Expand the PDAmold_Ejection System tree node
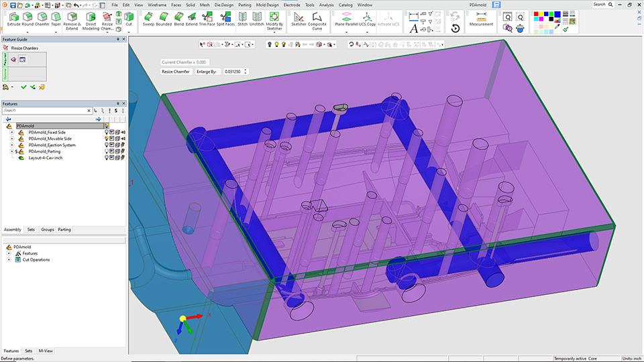Viewport: 644px width, 362px height. coord(11,145)
